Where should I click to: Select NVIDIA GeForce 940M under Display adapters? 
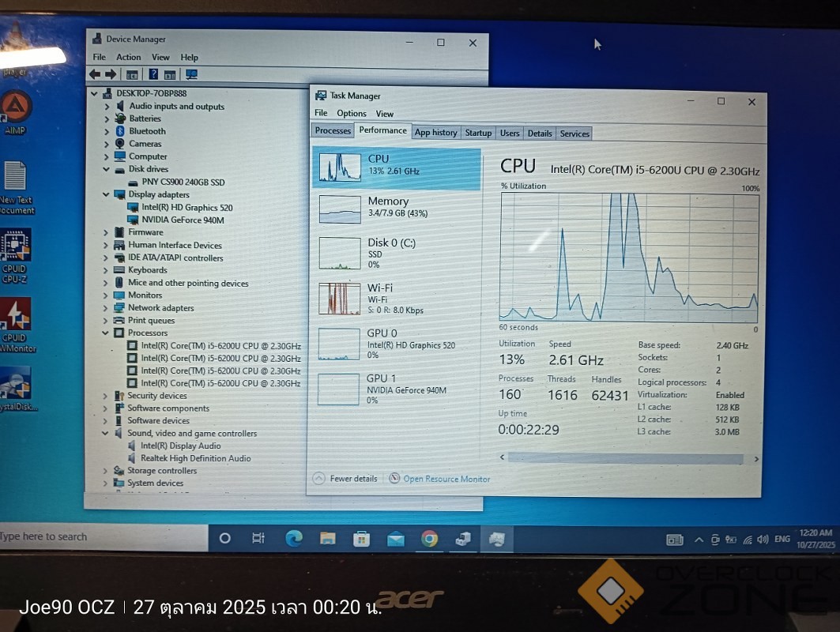[x=183, y=220]
